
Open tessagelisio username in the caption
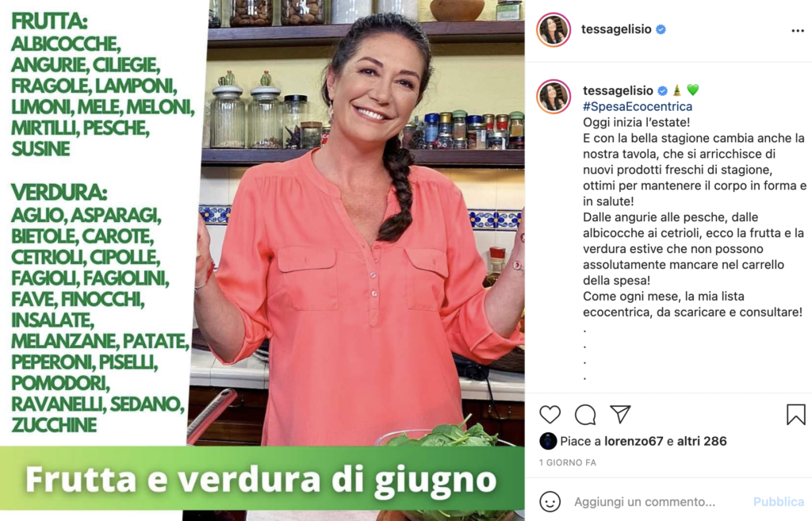pyautogui.click(x=619, y=90)
